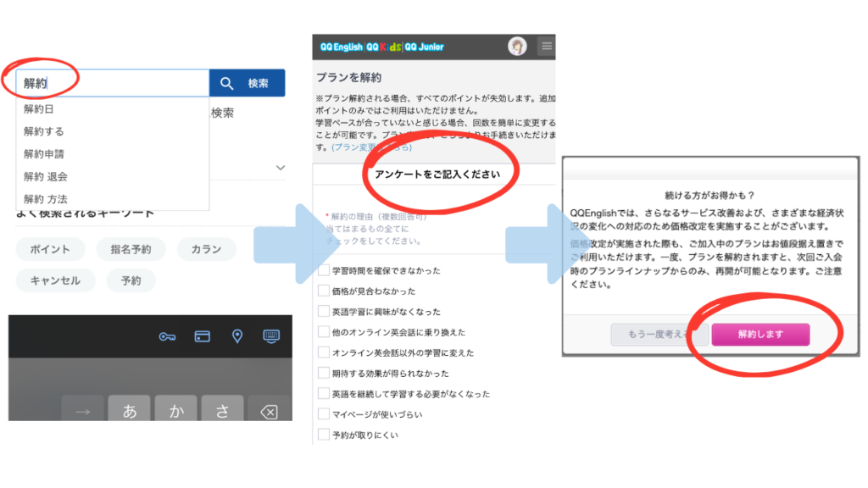Tap the location pin icon above keyboard
This screenshot has width=868, height=488.
(x=237, y=336)
